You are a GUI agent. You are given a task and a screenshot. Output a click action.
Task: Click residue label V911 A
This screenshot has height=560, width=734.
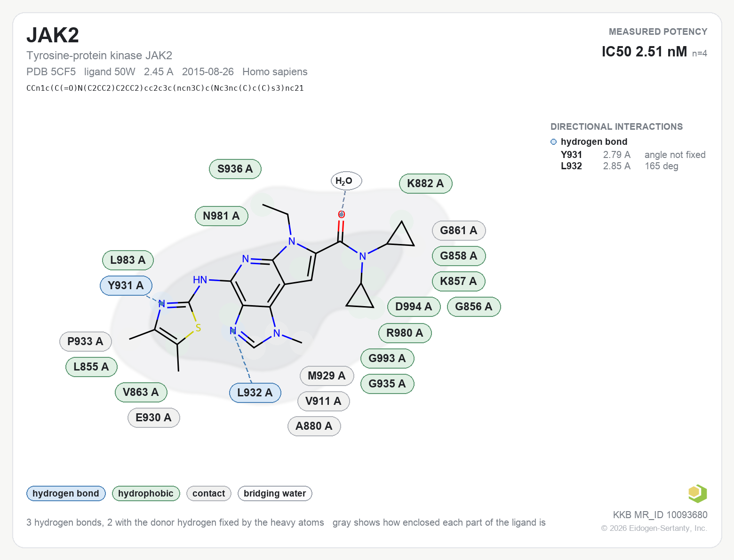(324, 401)
